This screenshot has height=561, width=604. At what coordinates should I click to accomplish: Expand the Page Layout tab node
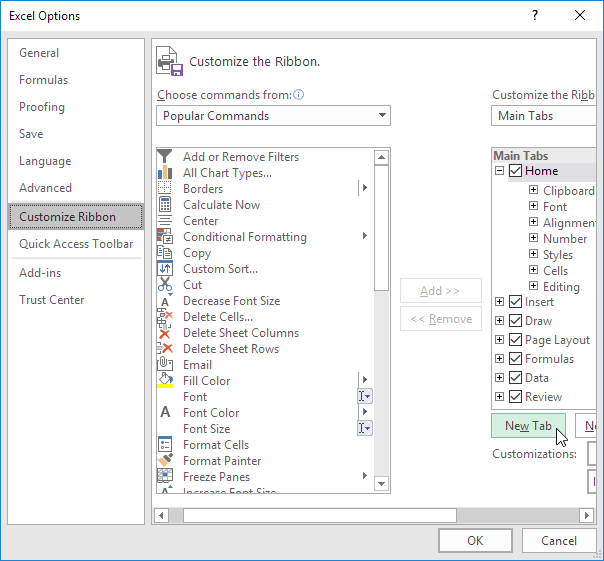pyautogui.click(x=500, y=340)
